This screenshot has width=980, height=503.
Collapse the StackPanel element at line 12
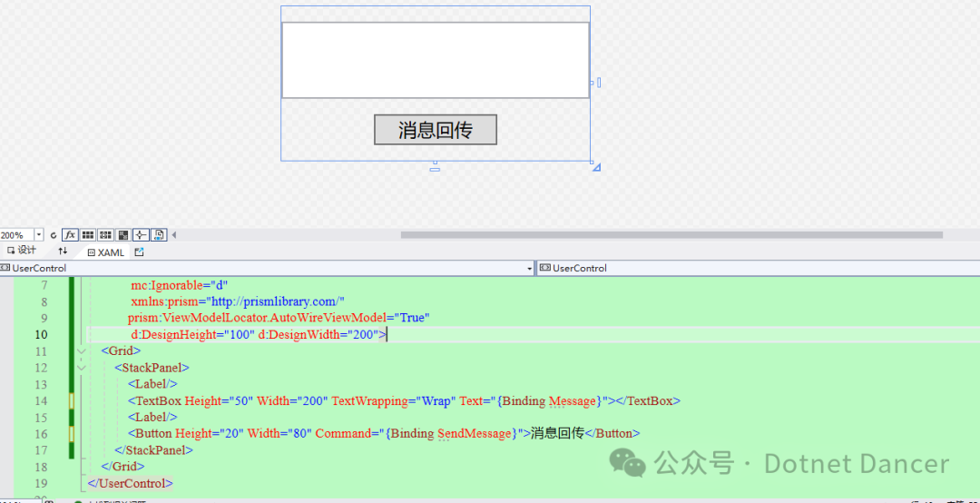(x=82, y=368)
